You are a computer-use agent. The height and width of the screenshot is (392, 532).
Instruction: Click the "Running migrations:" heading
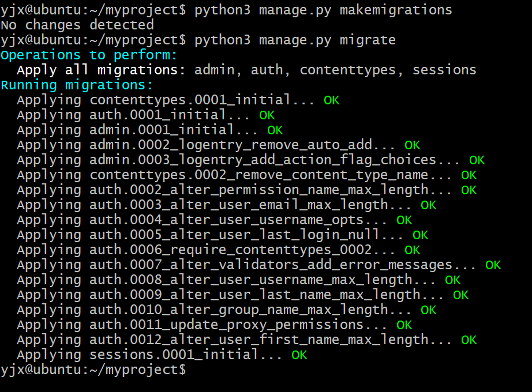click(77, 85)
